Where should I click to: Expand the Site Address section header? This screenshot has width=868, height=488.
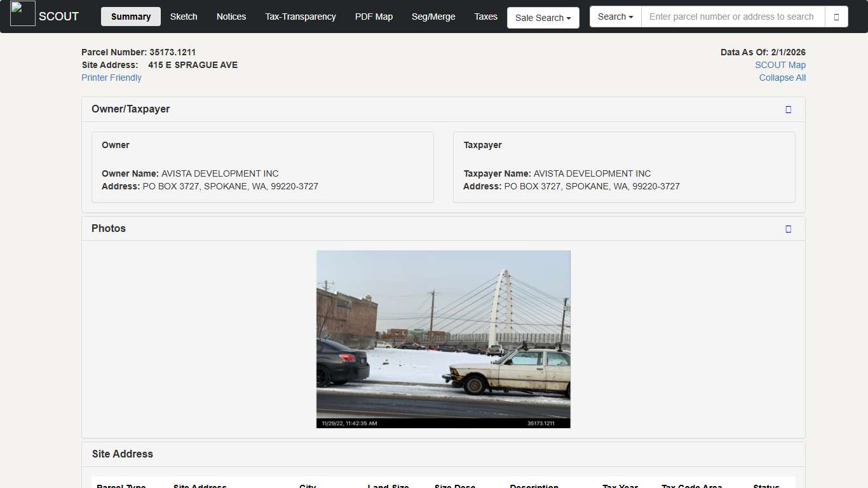[122, 454]
